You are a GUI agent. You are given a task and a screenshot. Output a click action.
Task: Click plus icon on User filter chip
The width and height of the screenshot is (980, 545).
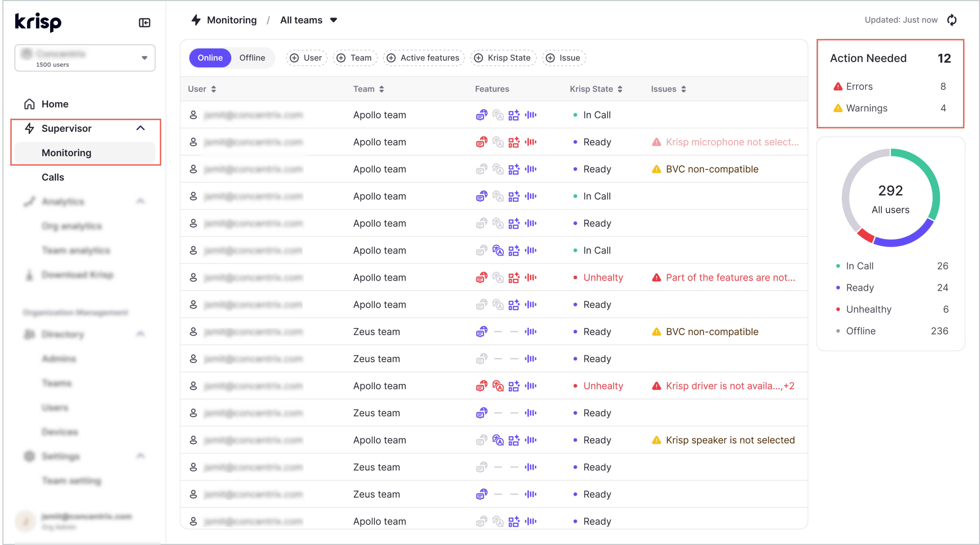point(294,58)
